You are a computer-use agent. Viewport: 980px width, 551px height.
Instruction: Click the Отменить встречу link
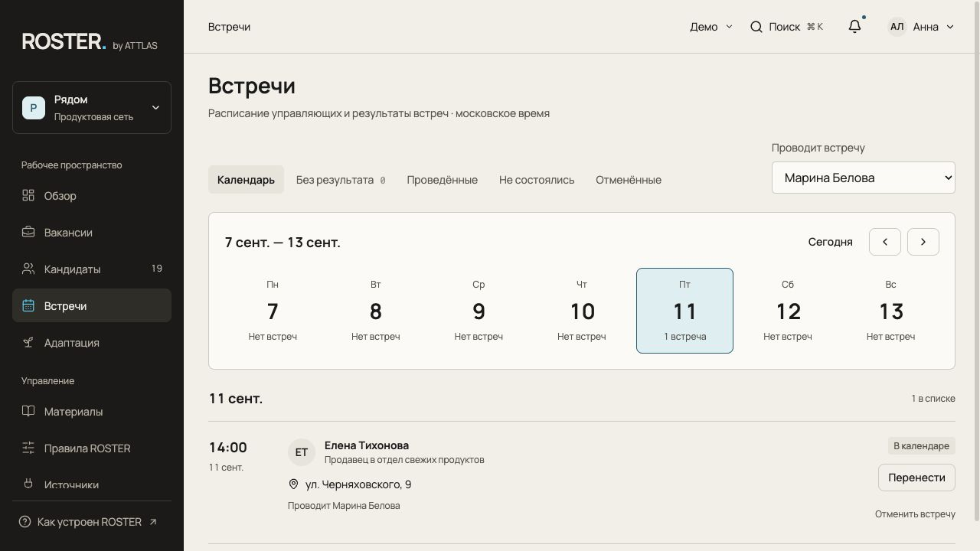click(x=915, y=514)
